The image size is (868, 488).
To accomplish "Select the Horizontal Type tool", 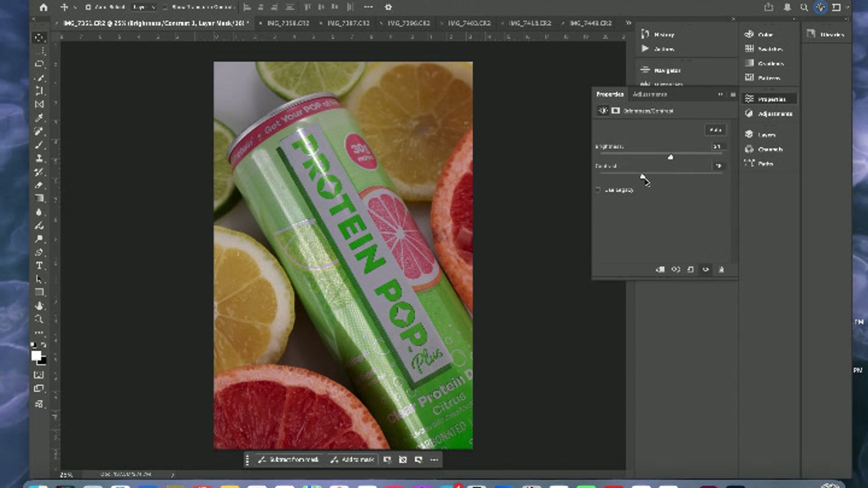I will point(39,266).
